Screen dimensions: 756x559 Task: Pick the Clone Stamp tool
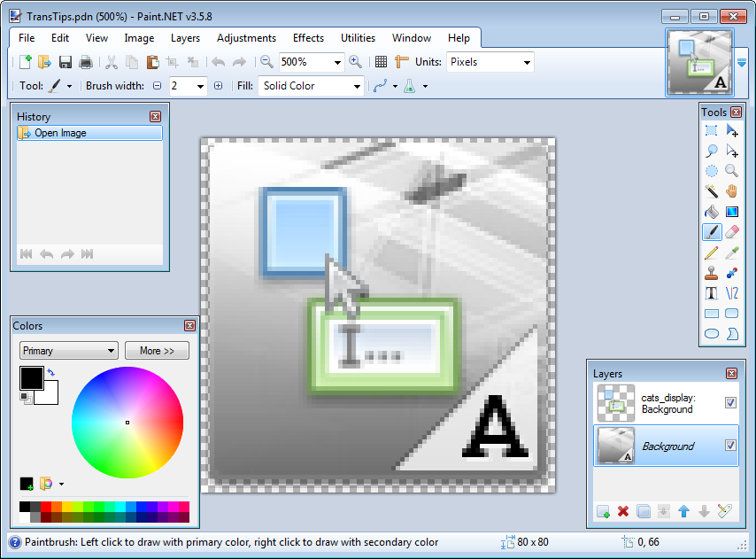coord(711,273)
